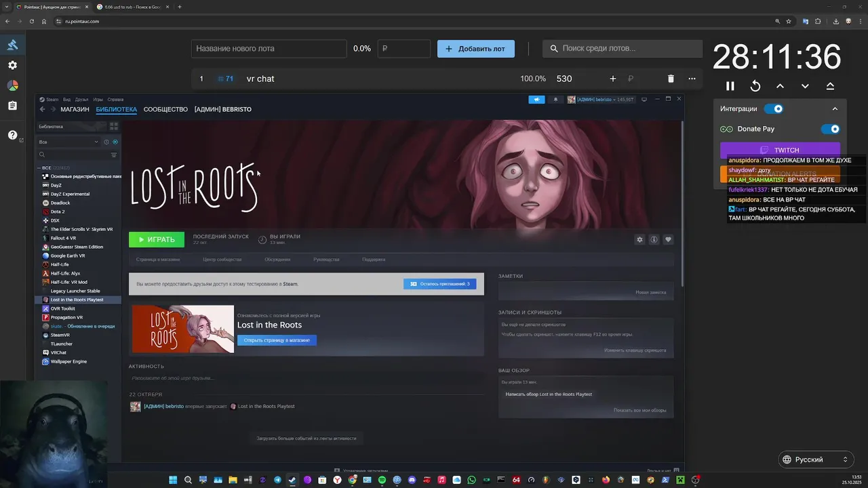Switch library to collections grid view icon

coord(114,126)
